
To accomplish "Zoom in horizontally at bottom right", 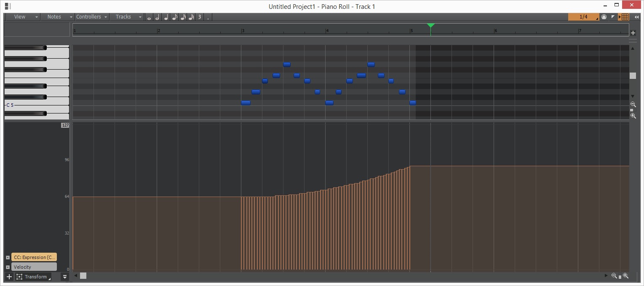I will point(625,276).
